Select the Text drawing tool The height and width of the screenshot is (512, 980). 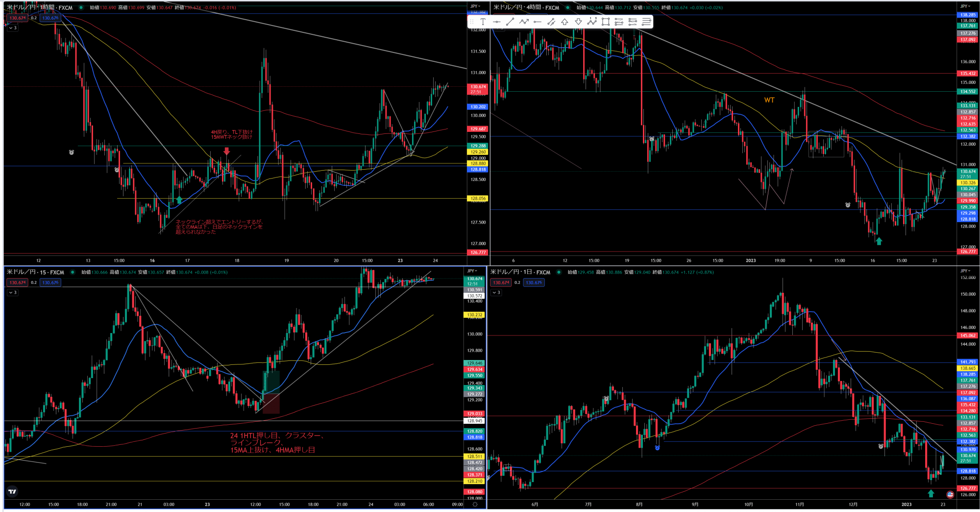(483, 22)
